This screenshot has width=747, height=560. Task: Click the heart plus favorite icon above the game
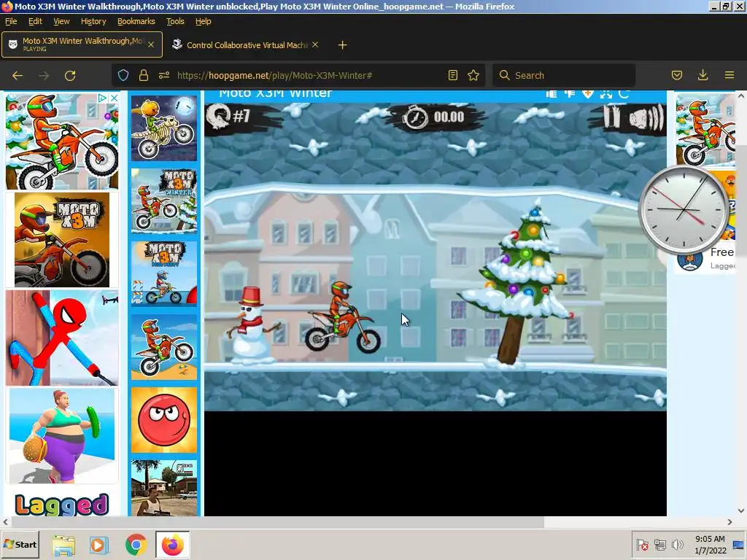588,94
